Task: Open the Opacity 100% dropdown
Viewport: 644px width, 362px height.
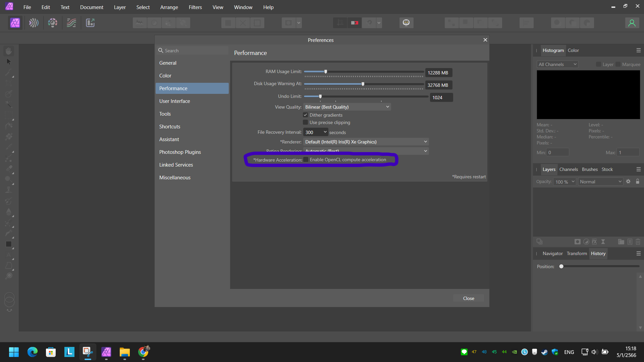Action: pyautogui.click(x=565, y=182)
